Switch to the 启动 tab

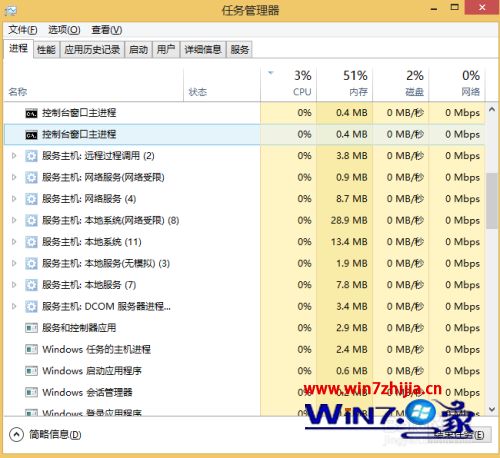tap(138, 50)
